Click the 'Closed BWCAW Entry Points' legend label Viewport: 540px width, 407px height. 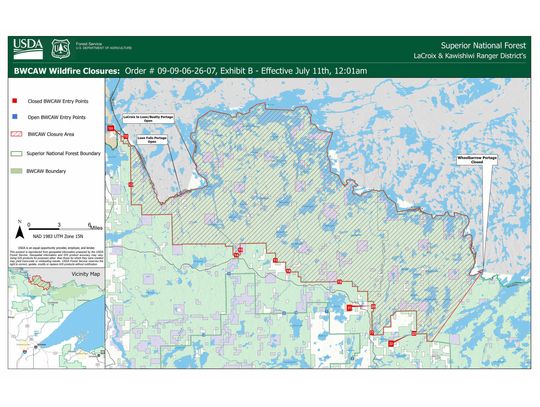coord(58,101)
